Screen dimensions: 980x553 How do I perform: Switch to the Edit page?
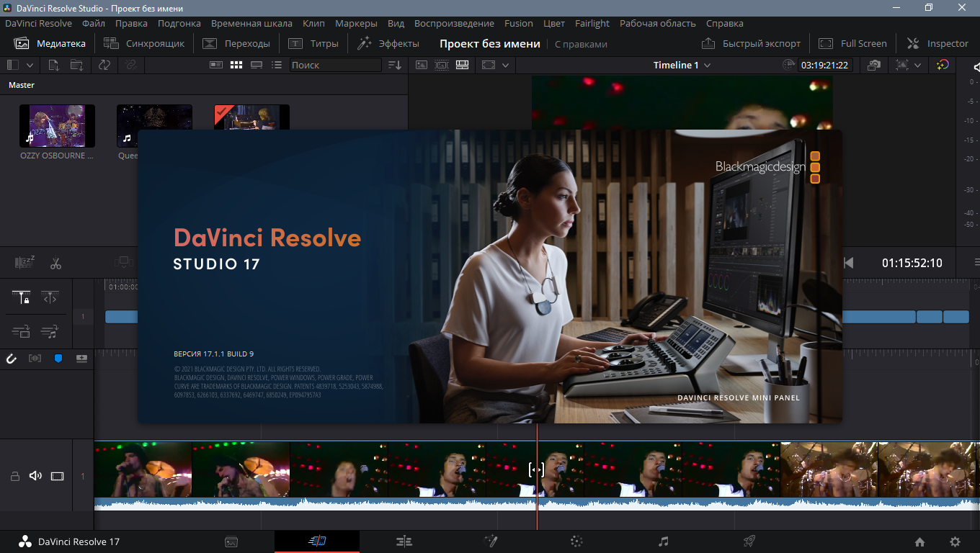tap(404, 541)
